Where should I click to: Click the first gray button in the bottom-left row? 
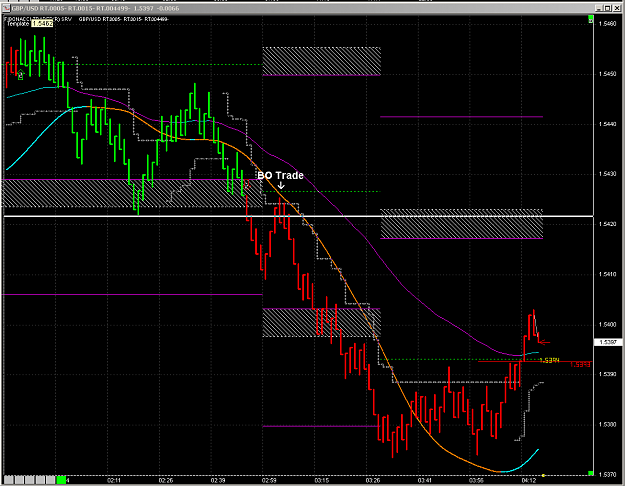(x=8, y=480)
